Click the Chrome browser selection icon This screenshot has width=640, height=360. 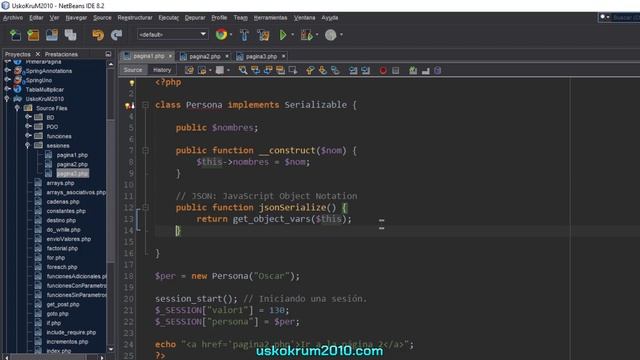[x=221, y=35]
